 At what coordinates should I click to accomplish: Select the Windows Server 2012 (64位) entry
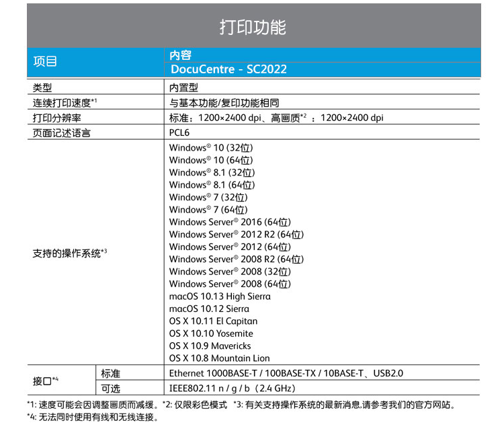coord(230,247)
